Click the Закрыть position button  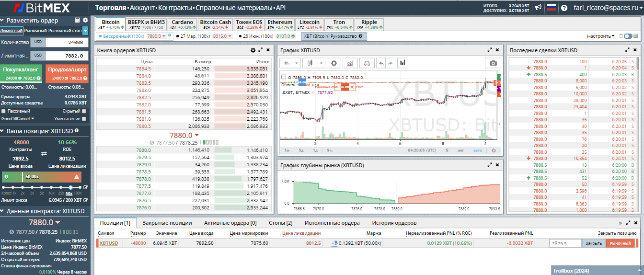[x=594, y=243]
